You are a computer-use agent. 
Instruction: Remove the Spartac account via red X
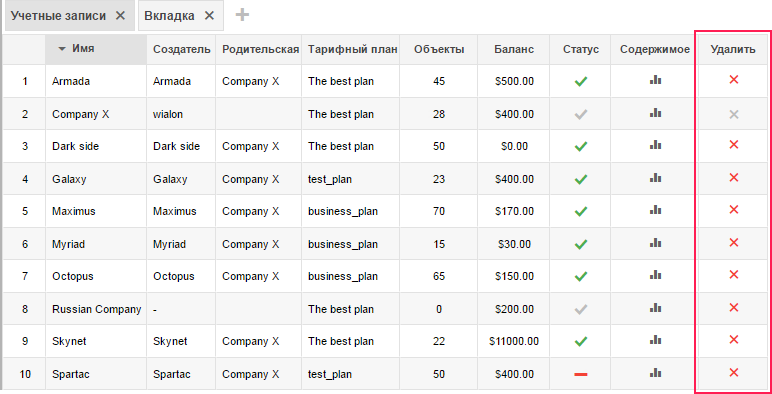point(734,372)
